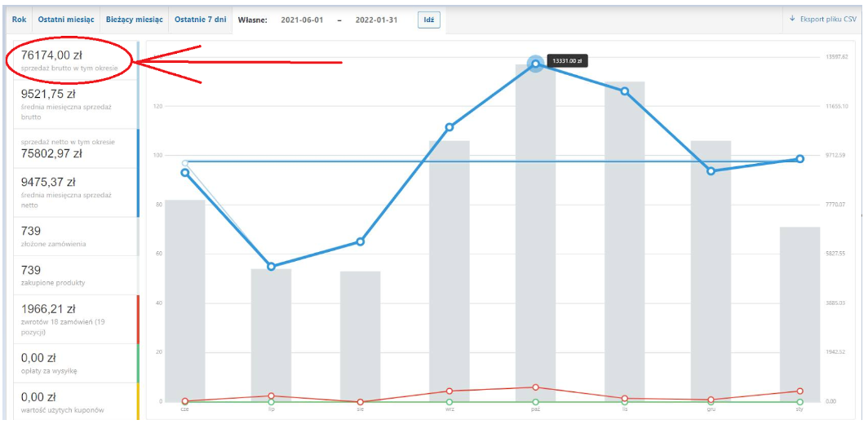This screenshot has width=868, height=442.
Task: Click the green opłaty za wysyłkę legend item
Action: coord(76,363)
